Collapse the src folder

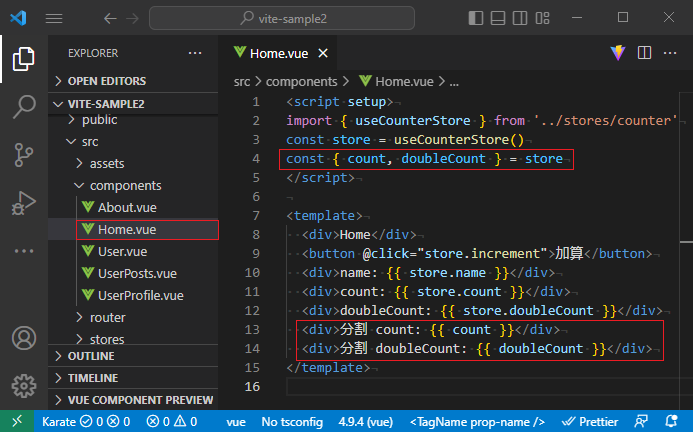click(133, 142)
